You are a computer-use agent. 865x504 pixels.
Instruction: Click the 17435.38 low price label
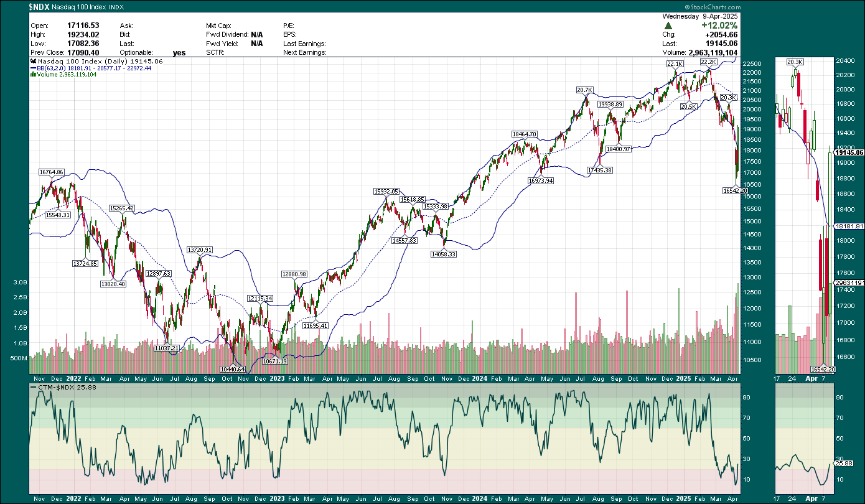(600, 170)
